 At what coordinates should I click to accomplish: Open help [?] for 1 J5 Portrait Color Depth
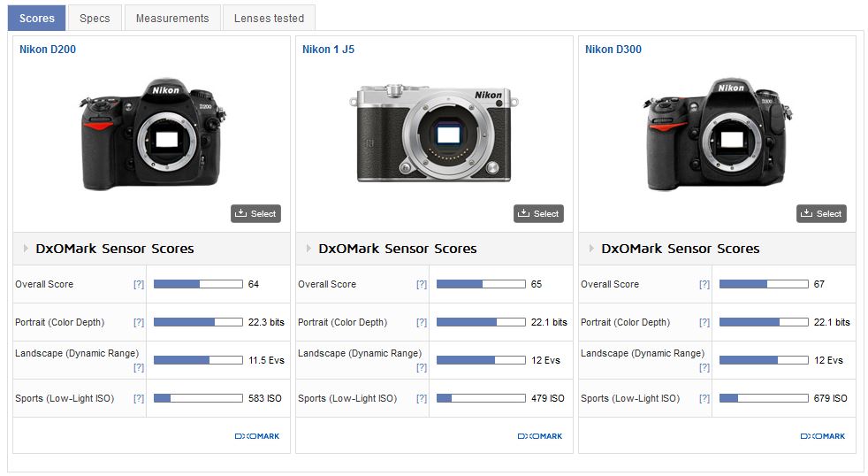click(x=422, y=323)
